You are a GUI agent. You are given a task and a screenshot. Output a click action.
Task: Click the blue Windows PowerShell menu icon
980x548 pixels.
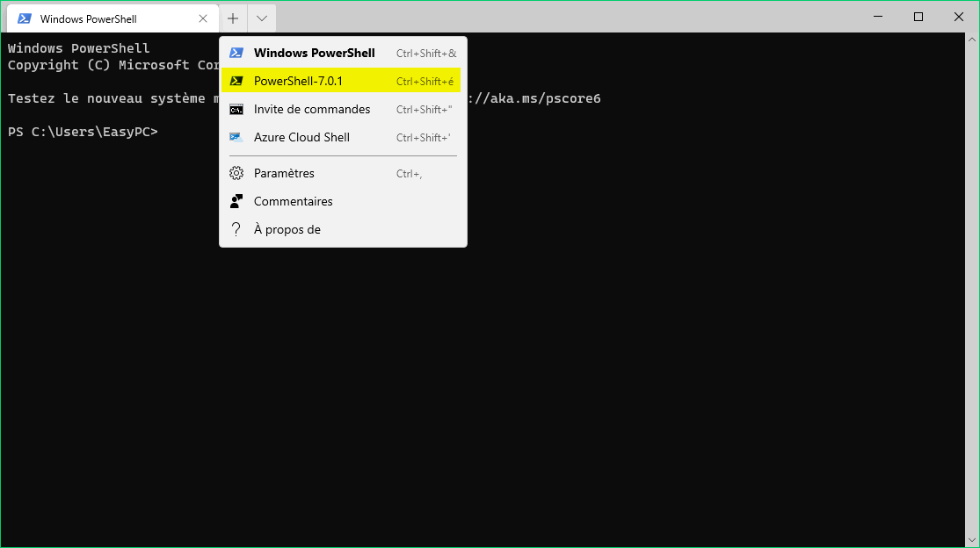(236, 53)
